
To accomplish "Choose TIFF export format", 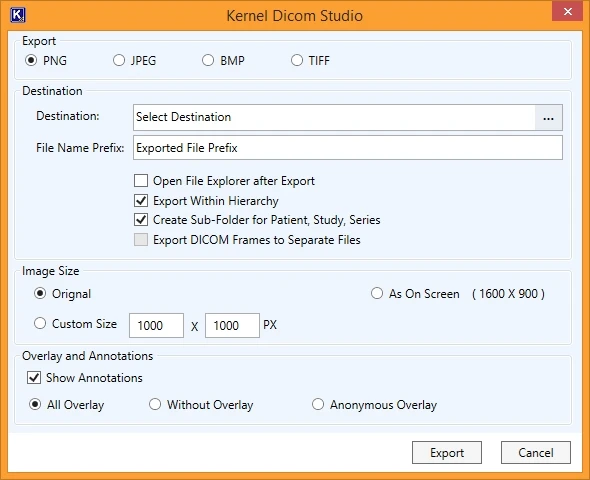I will [297, 60].
